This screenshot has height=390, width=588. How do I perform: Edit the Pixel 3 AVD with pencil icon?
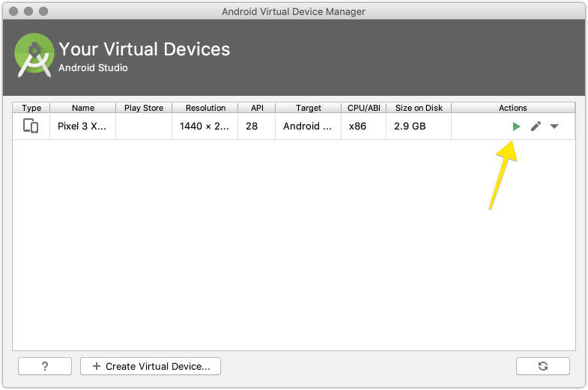pyautogui.click(x=536, y=127)
